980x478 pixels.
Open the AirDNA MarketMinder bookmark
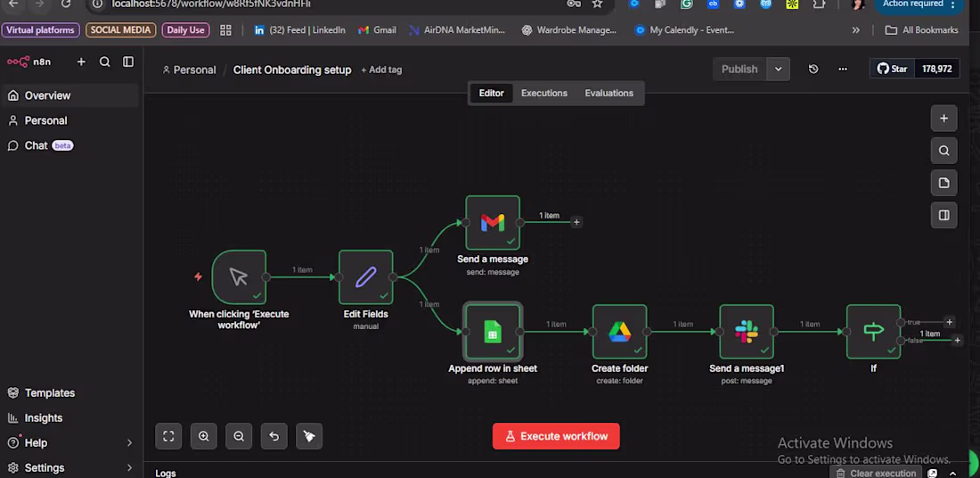click(x=456, y=30)
